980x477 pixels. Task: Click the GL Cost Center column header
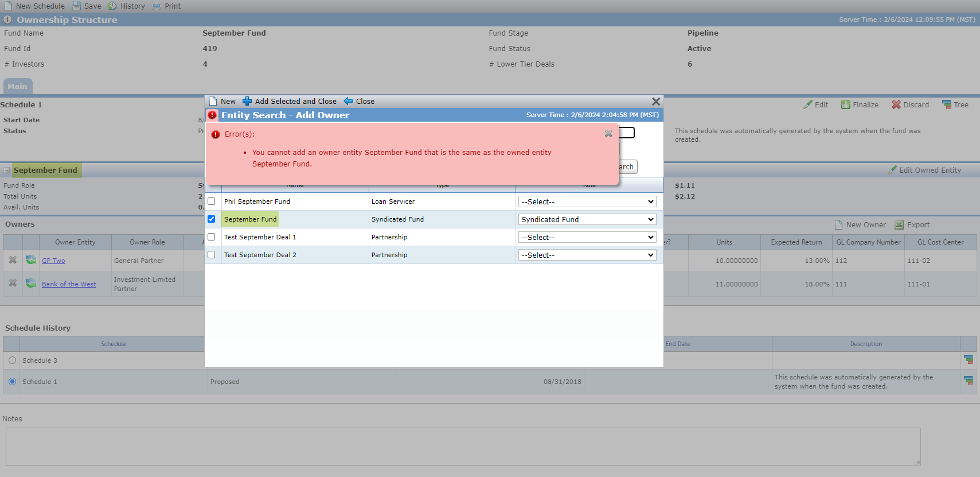tap(940, 242)
